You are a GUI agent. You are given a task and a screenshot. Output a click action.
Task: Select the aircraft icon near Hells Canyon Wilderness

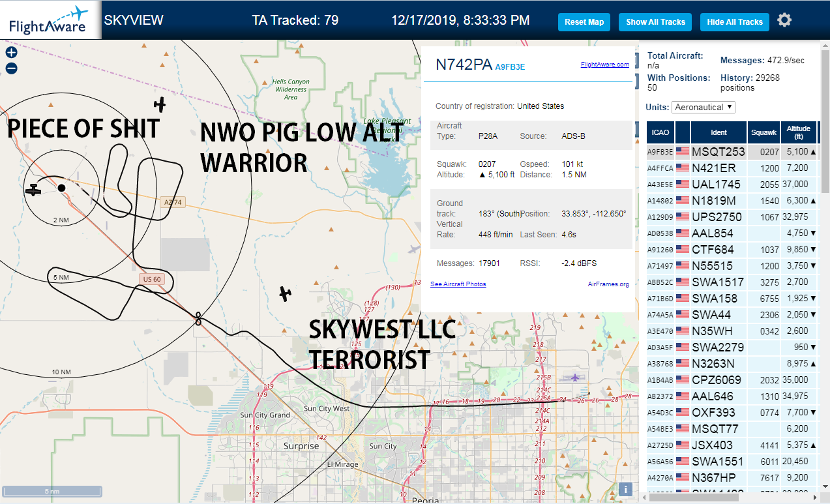click(x=160, y=104)
